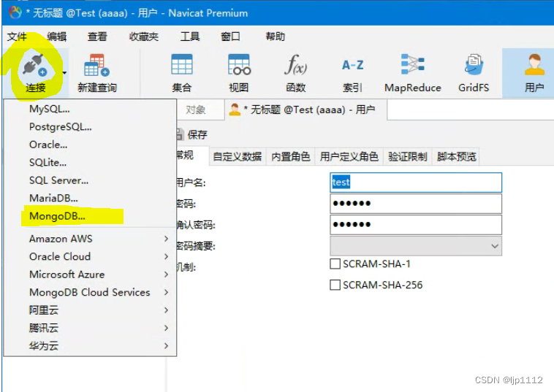Image resolution: width=554 pixels, height=392 pixels.
Task: Open the Help (帮助) menu
Action: coord(276,36)
